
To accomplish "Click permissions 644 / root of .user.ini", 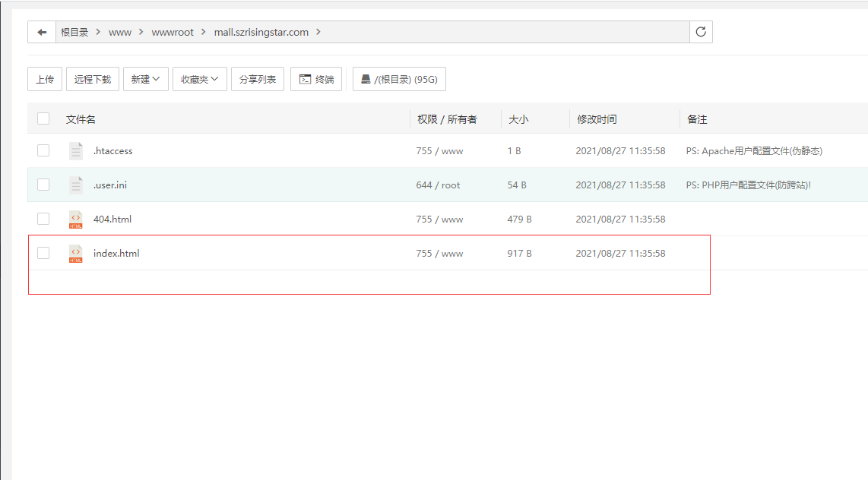I will tap(438, 185).
